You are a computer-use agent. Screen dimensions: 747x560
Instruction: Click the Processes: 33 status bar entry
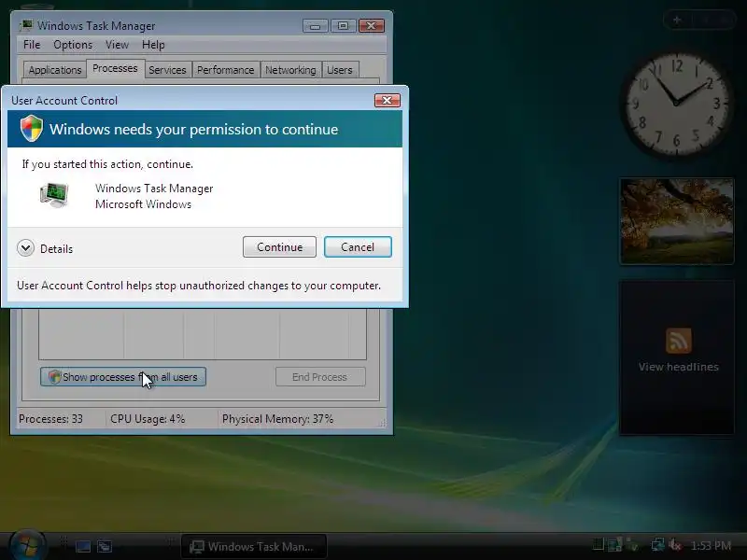click(50, 419)
